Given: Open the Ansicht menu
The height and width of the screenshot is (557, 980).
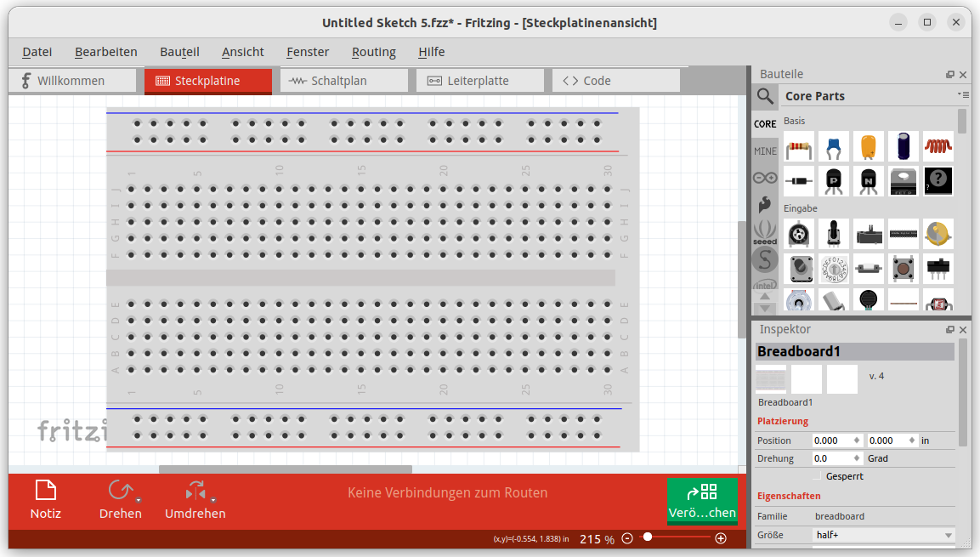Looking at the screenshot, I should point(242,52).
